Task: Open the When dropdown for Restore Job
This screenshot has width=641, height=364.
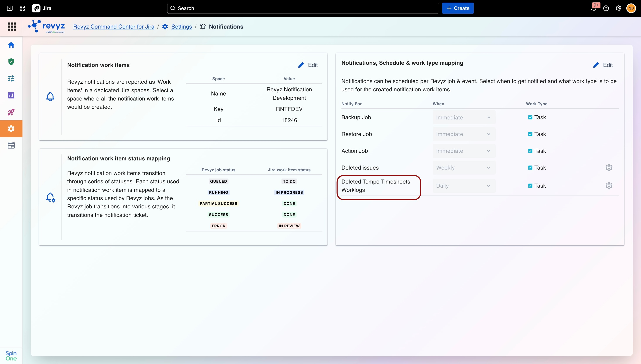Action: click(464, 134)
